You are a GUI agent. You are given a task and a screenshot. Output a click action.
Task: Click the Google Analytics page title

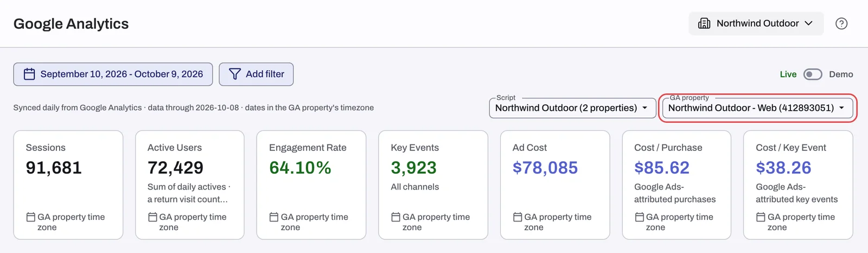71,24
